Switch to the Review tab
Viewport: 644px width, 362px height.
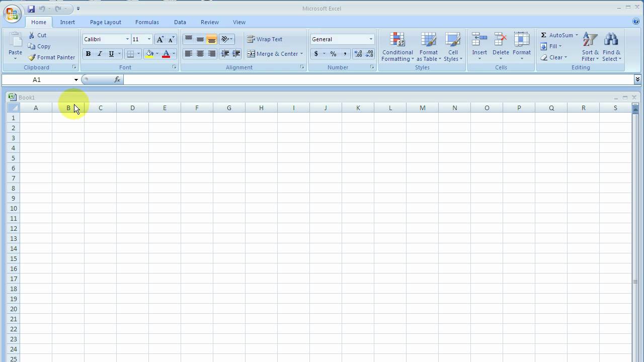210,22
